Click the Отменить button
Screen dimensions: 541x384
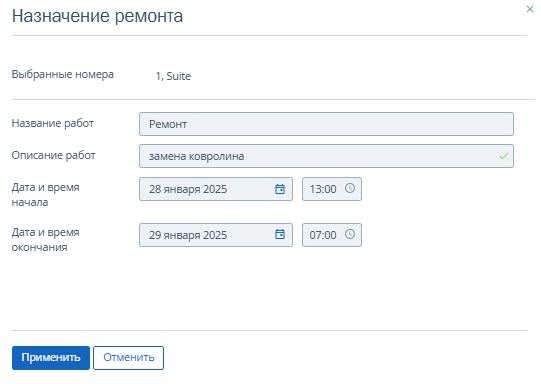point(128,358)
